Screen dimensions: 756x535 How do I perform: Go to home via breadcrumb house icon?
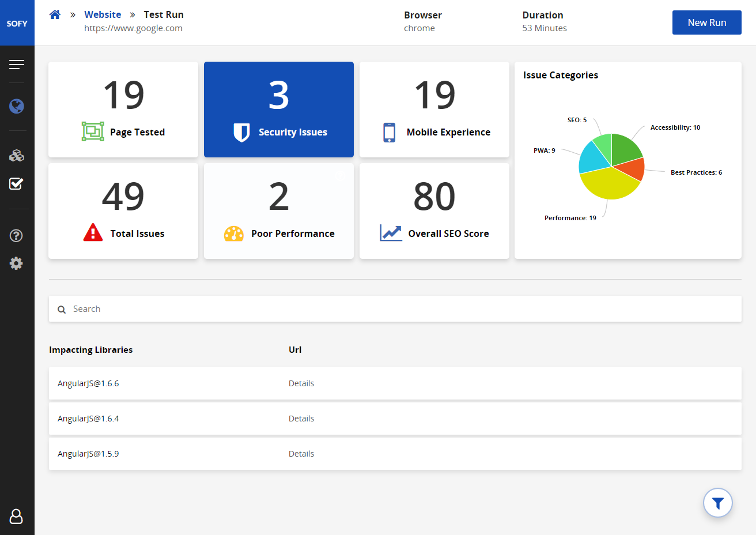(x=55, y=14)
